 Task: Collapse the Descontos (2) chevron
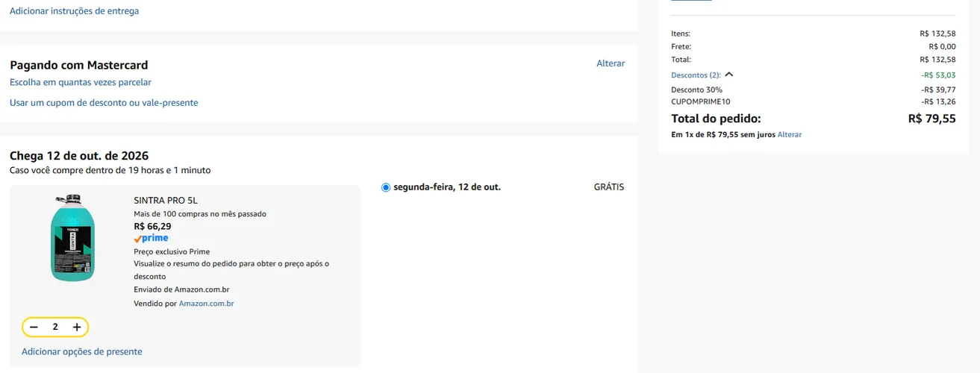coord(729,75)
